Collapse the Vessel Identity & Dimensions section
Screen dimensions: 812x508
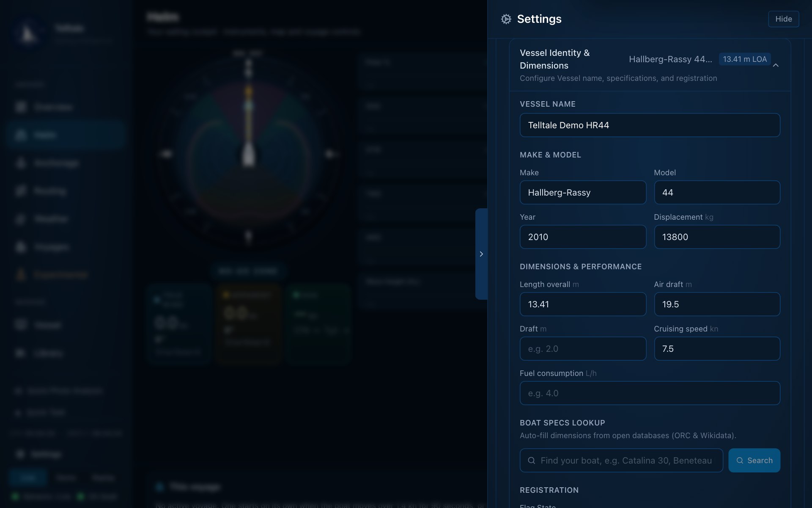click(776, 65)
